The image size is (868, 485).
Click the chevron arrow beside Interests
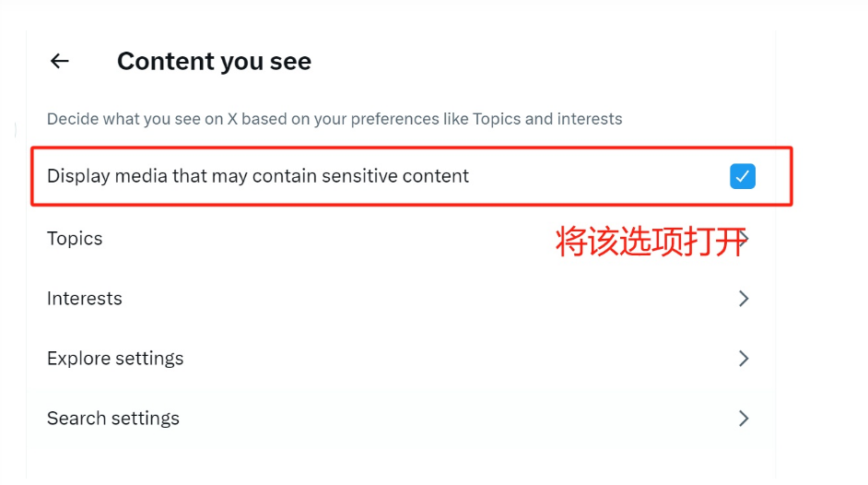point(744,299)
